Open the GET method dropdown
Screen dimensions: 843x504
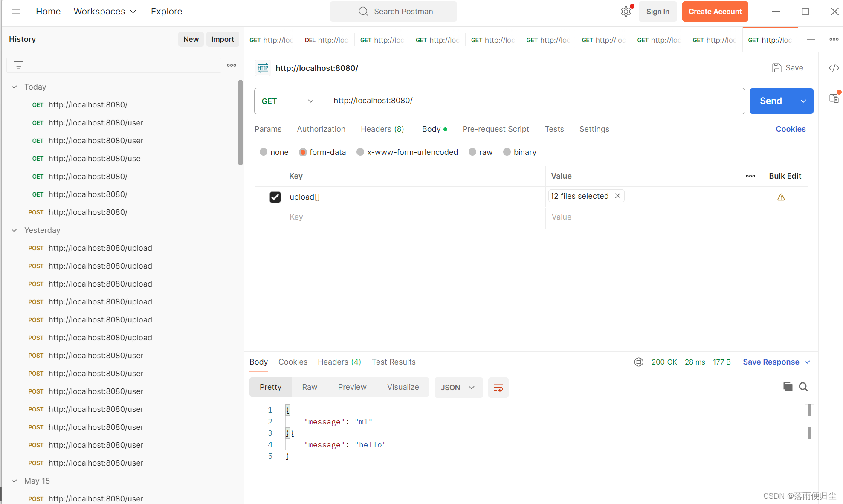[x=288, y=101]
